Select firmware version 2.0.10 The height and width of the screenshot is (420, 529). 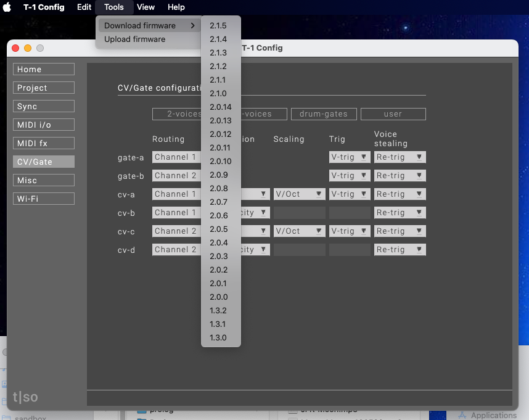pyautogui.click(x=221, y=161)
